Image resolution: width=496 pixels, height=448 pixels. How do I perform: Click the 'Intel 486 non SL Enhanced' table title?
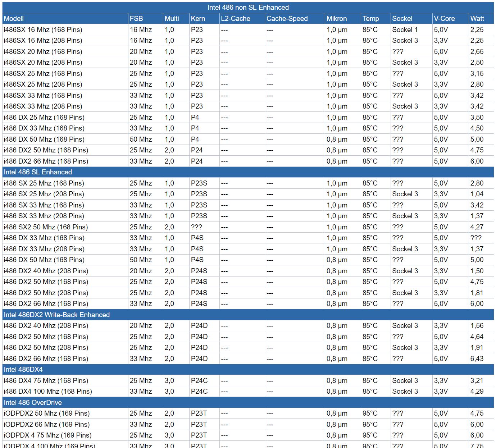248,7
